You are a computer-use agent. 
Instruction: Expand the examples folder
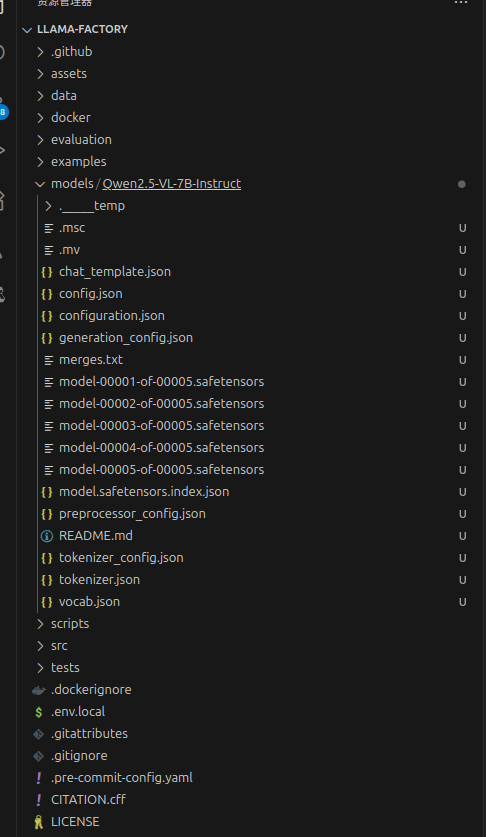(40, 162)
